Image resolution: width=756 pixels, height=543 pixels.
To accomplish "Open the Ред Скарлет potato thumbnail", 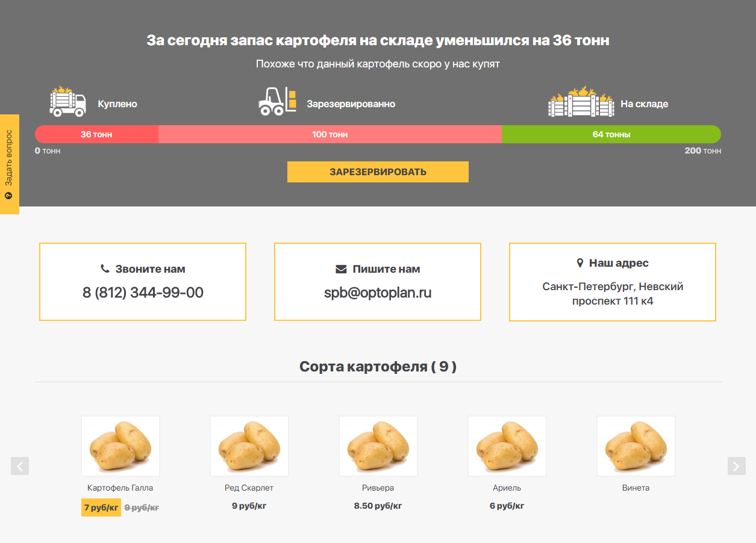I will coord(249,446).
